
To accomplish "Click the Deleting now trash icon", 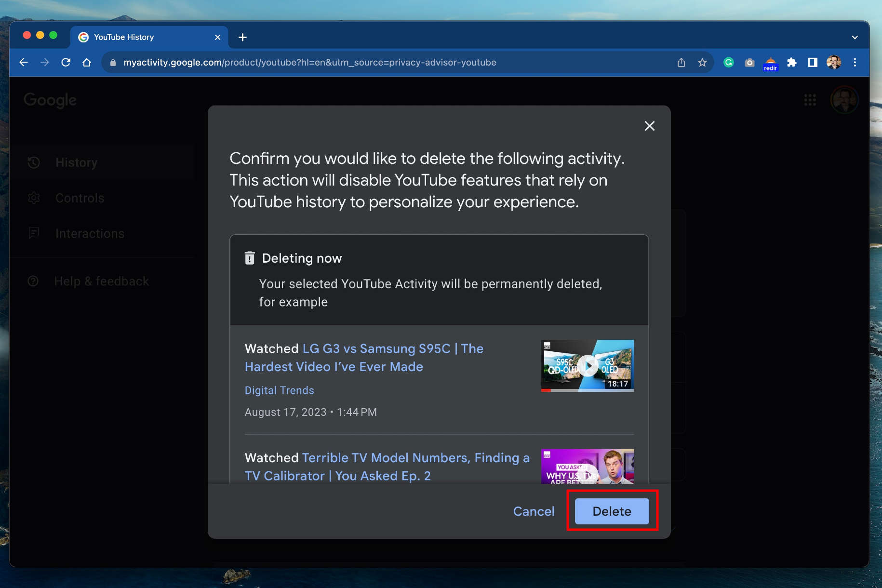I will pos(250,258).
